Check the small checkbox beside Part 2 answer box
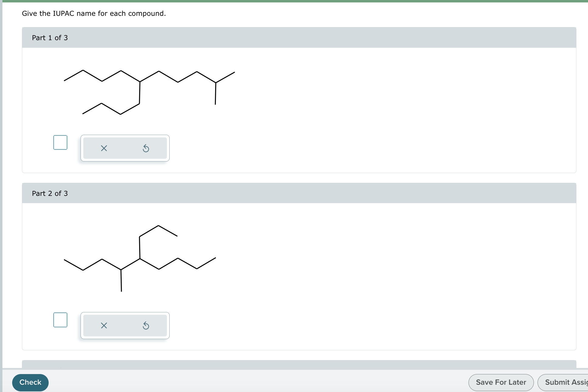 pos(60,320)
